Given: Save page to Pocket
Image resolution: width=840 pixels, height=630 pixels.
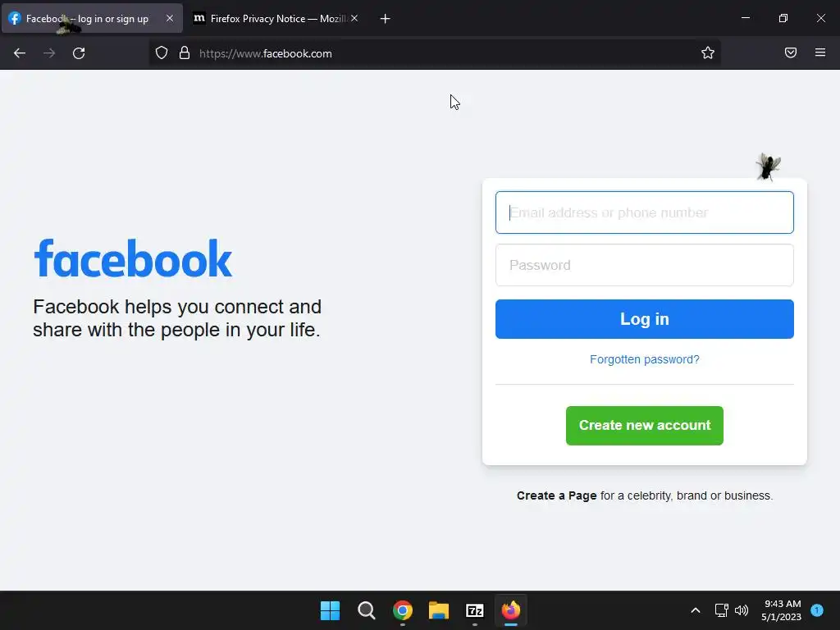Looking at the screenshot, I should pos(791,52).
